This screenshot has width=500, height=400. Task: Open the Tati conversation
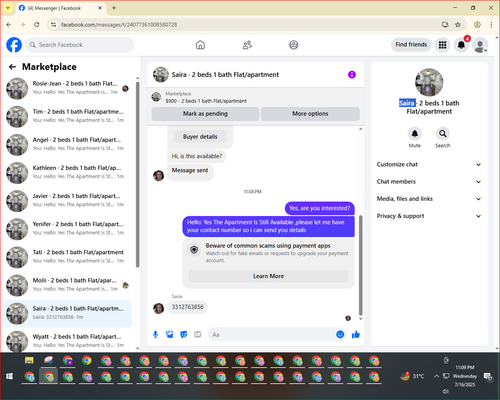68,257
